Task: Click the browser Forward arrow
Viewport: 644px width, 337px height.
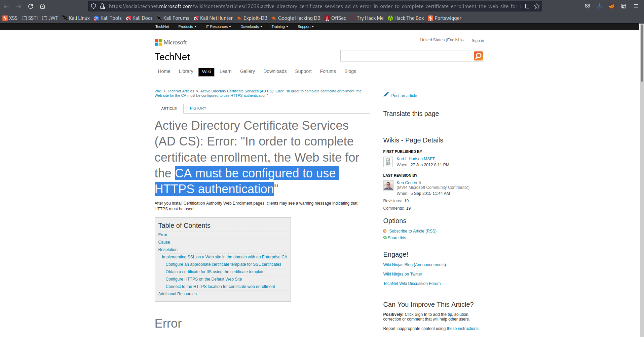Action: point(18,6)
